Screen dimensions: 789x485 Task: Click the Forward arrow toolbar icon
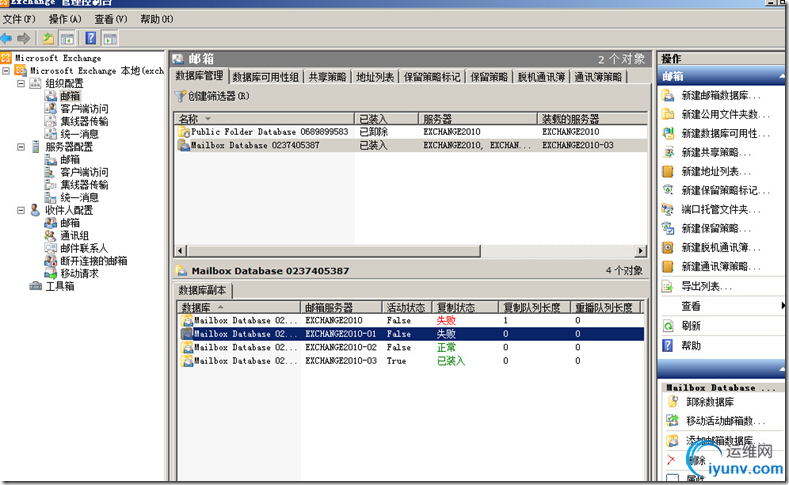(x=24, y=38)
